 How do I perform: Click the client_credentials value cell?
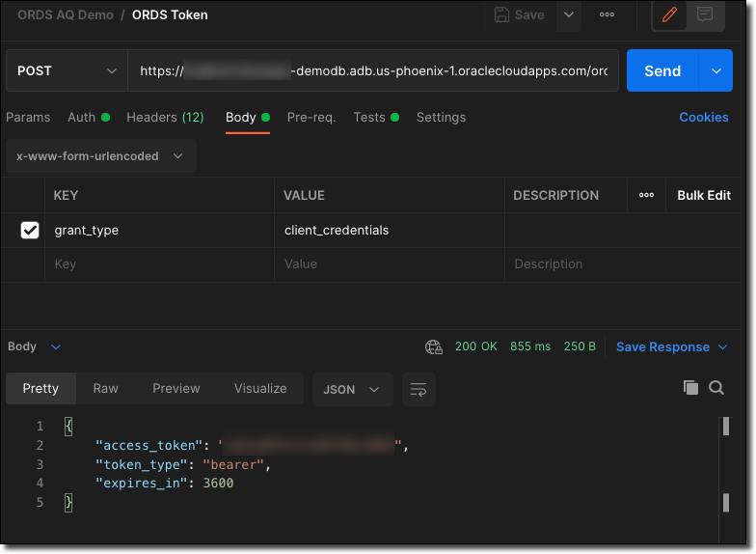pos(390,231)
